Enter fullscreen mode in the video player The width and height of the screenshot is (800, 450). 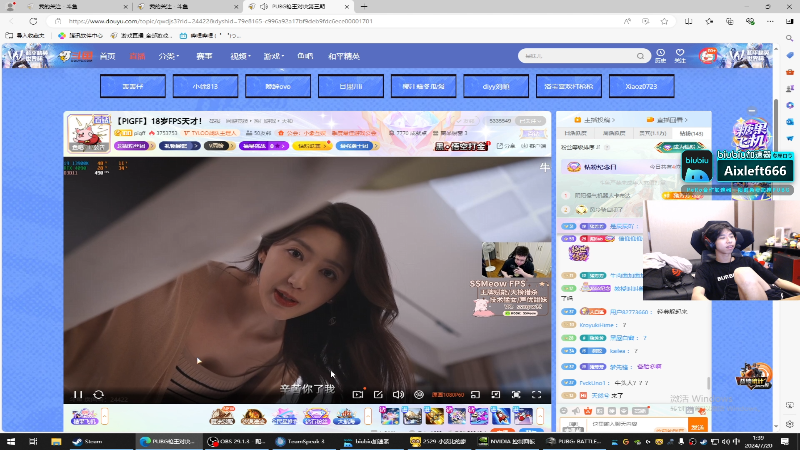click(536, 394)
